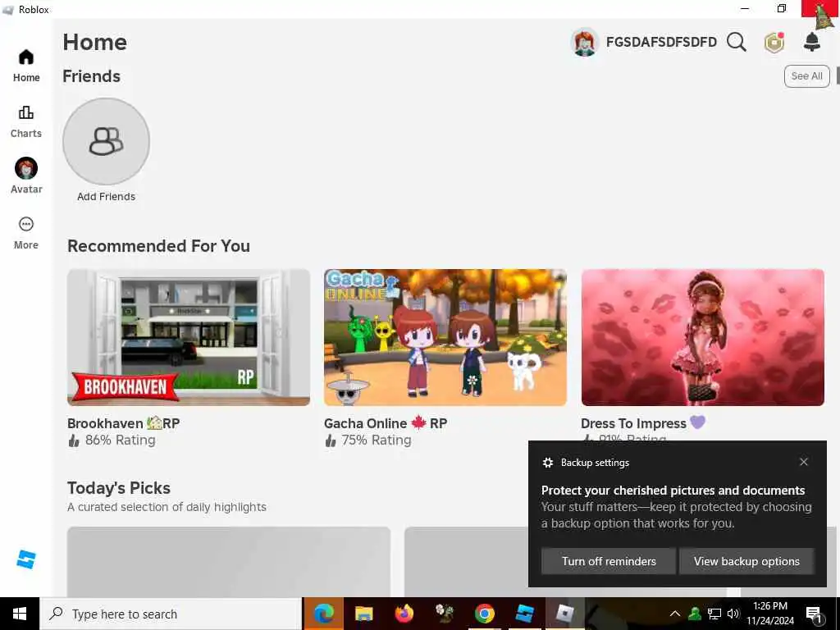Open the More menu in sidebar
The height and width of the screenshot is (630, 840).
[x=25, y=233]
